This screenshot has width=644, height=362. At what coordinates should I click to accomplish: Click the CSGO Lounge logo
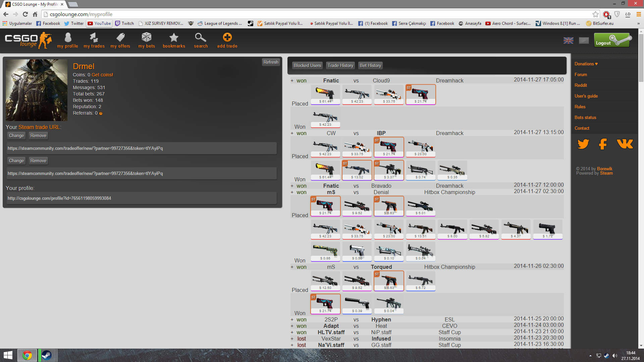click(28, 40)
